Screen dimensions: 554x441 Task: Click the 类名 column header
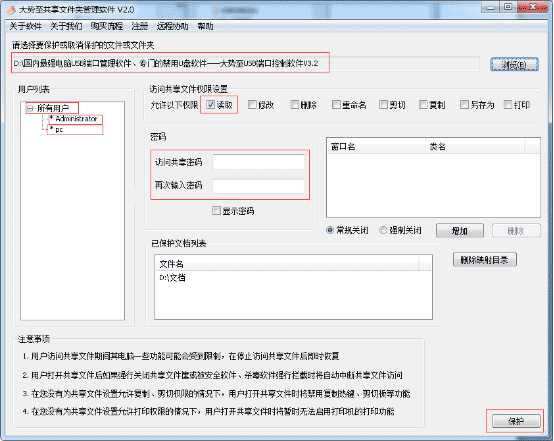476,147
